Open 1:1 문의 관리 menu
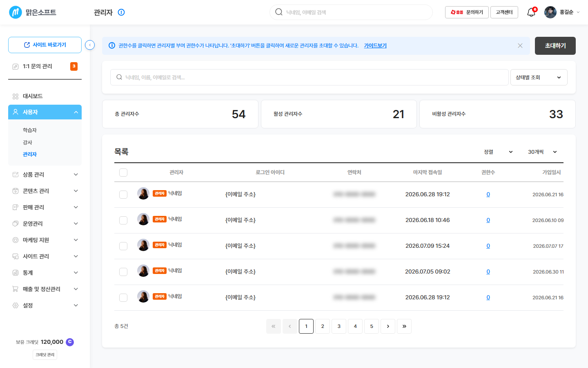This screenshot has width=588, height=368. point(45,66)
